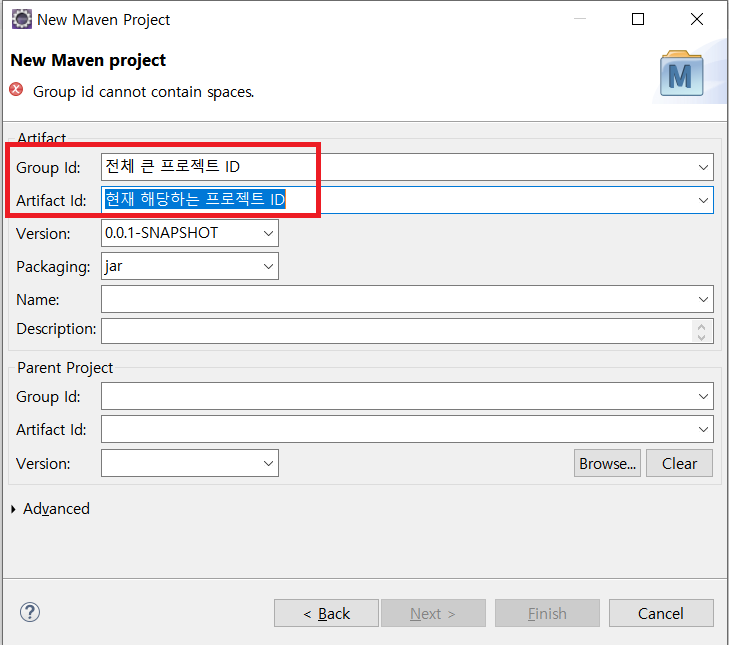
Task: Click the Browse... button
Action: 607,463
